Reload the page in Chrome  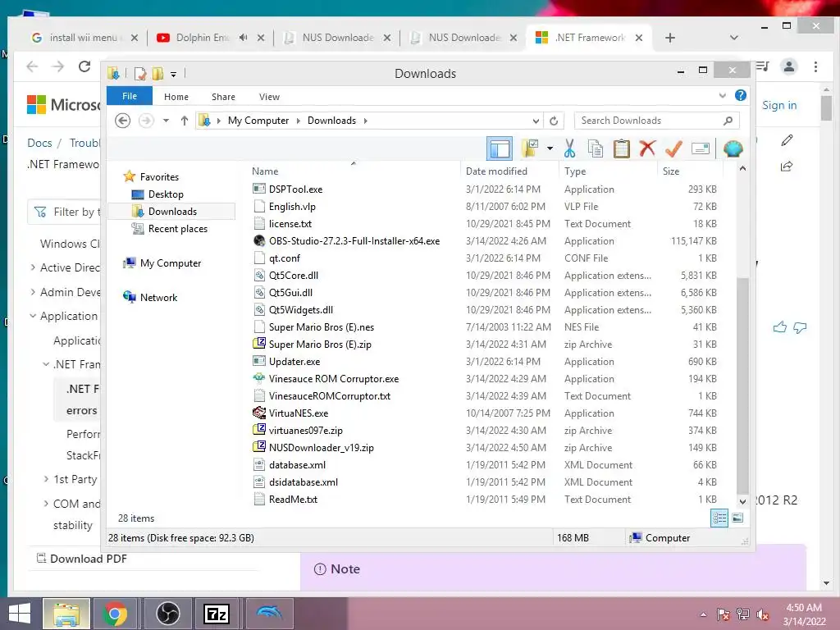coord(84,66)
